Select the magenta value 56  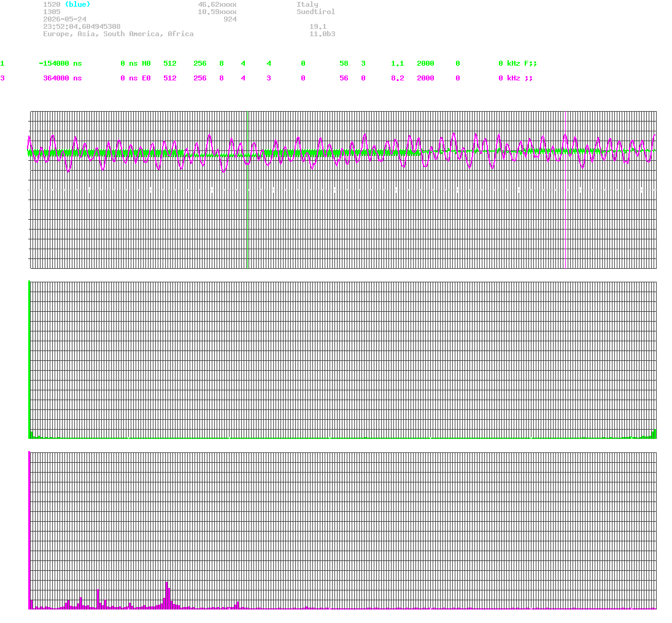[344, 78]
